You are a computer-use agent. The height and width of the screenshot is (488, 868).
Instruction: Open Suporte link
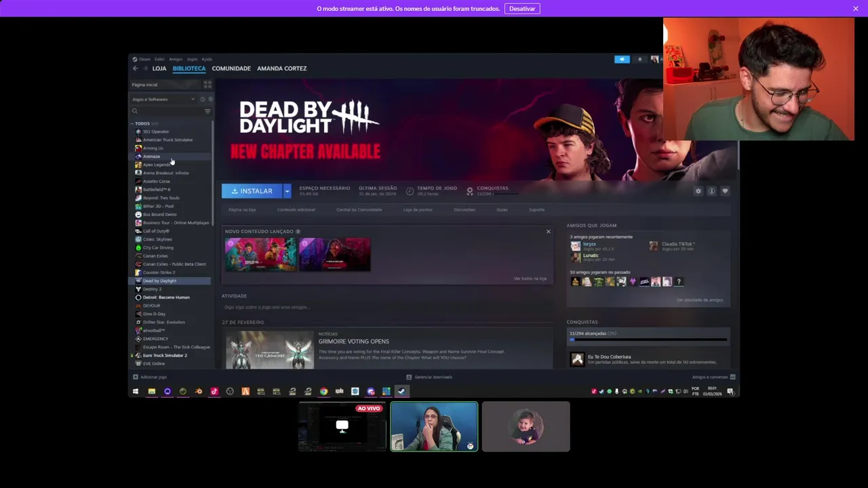click(536, 210)
